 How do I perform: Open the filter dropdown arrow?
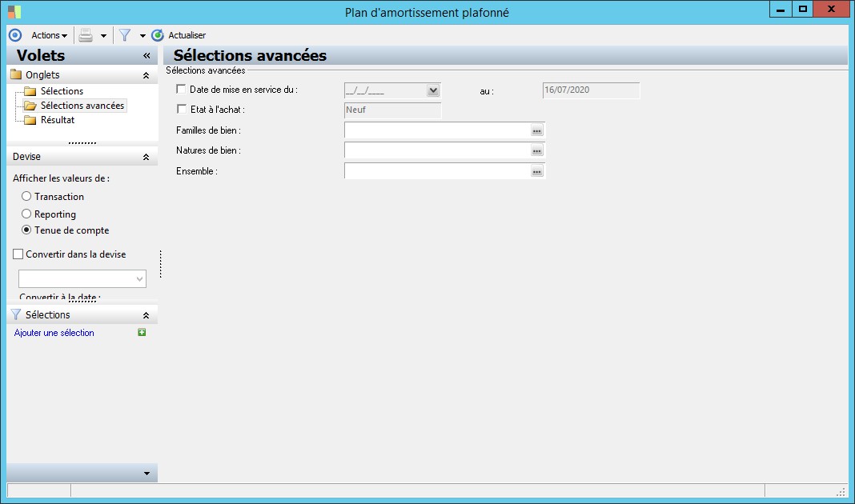pos(142,35)
